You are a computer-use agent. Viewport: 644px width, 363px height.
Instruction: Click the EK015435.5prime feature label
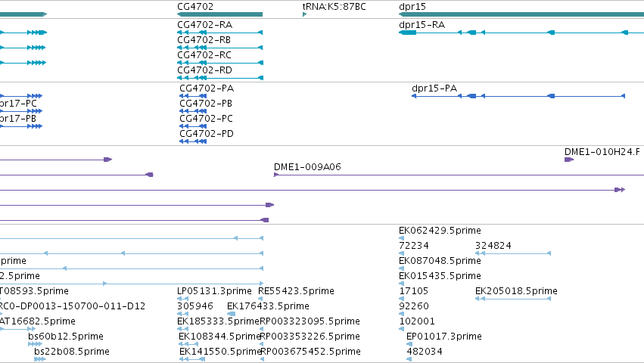coord(440,276)
